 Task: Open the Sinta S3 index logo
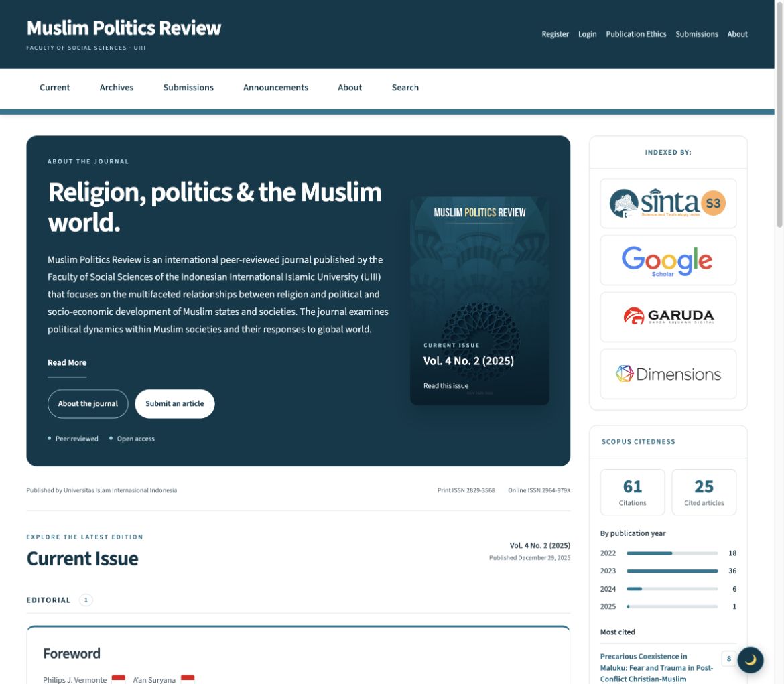[x=668, y=203]
